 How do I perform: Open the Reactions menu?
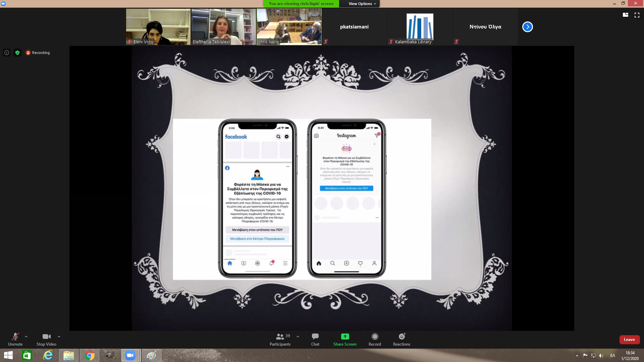click(401, 339)
